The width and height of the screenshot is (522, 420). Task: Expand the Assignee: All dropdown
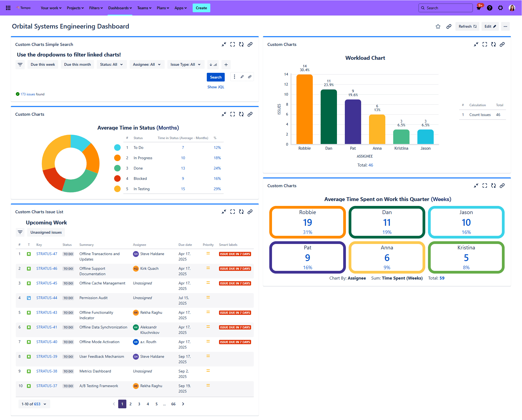pos(147,65)
